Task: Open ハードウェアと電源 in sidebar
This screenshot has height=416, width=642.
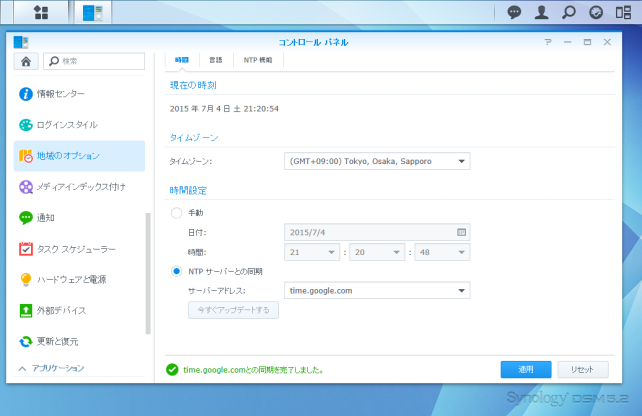Action: [79, 280]
